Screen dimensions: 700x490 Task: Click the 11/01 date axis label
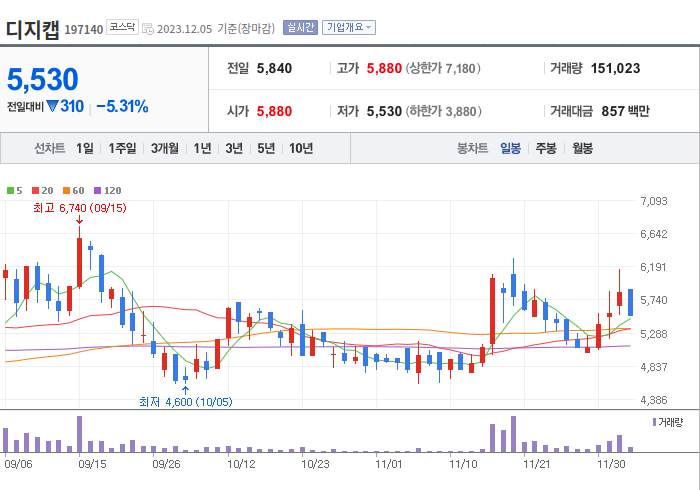tap(389, 464)
